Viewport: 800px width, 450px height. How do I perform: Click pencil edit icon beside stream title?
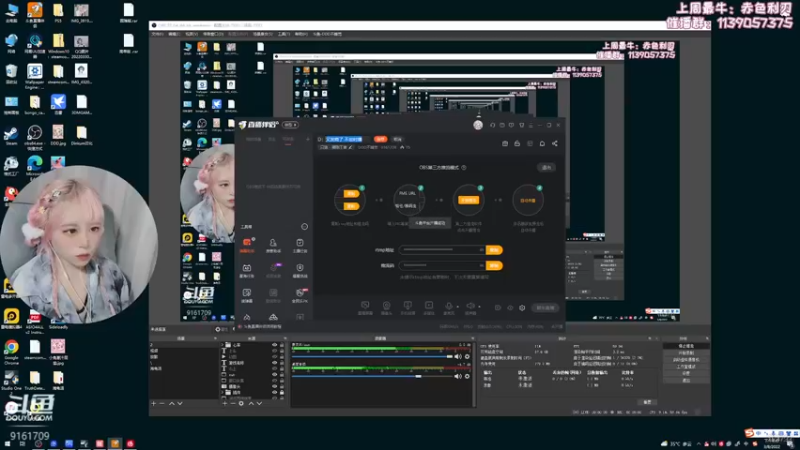[x=350, y=147]
